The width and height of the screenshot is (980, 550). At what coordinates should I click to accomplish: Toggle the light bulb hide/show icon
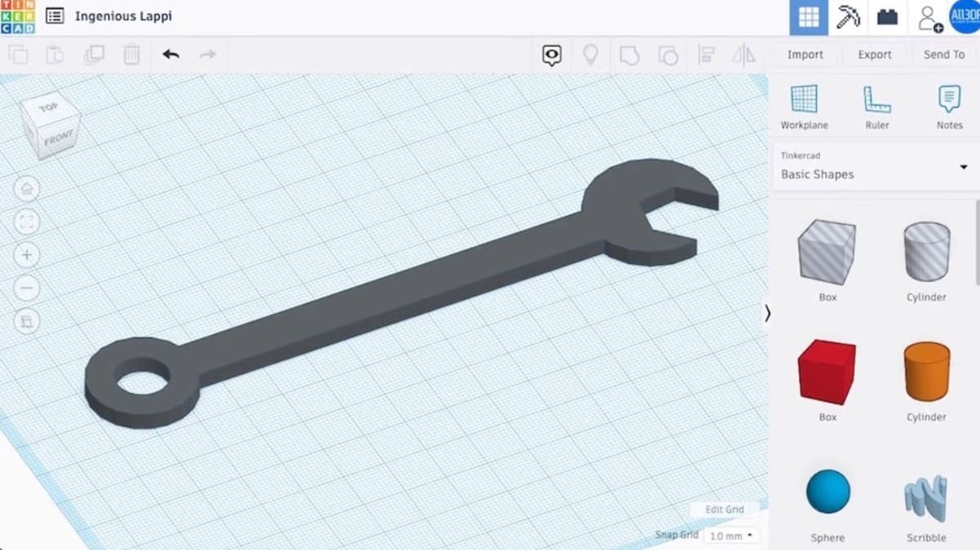(x=590, y=55)
